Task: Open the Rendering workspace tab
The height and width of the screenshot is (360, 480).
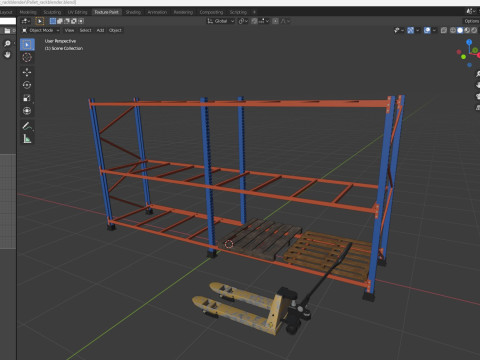Action: pos(183,12)
